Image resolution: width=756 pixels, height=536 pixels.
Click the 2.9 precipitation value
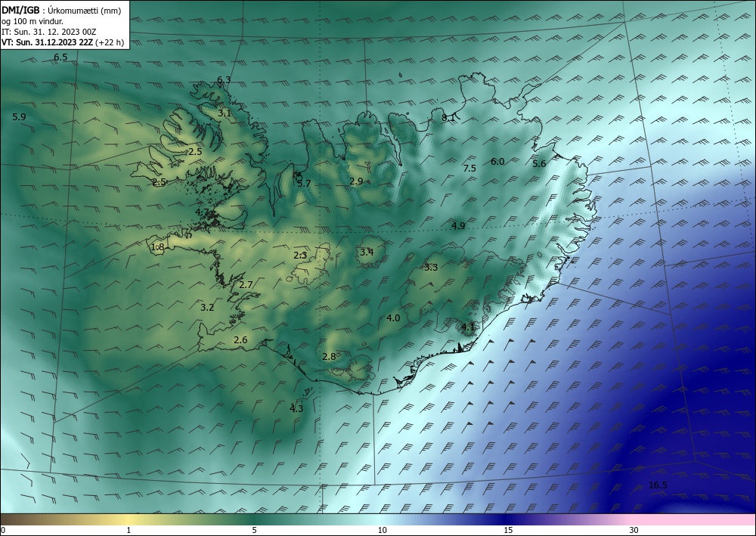click(356, 181)
